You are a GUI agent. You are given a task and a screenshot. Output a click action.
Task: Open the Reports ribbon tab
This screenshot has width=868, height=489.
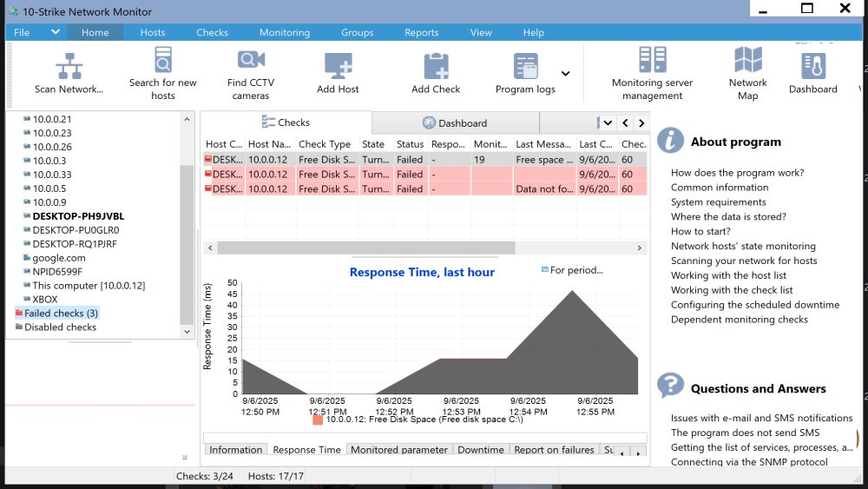[421, 32]
